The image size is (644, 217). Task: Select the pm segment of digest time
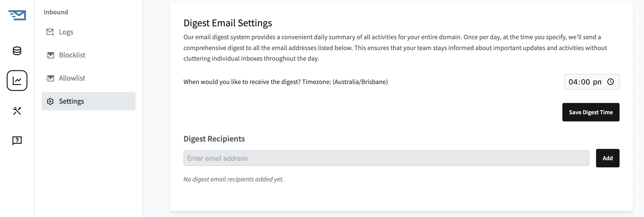(597, 82)
